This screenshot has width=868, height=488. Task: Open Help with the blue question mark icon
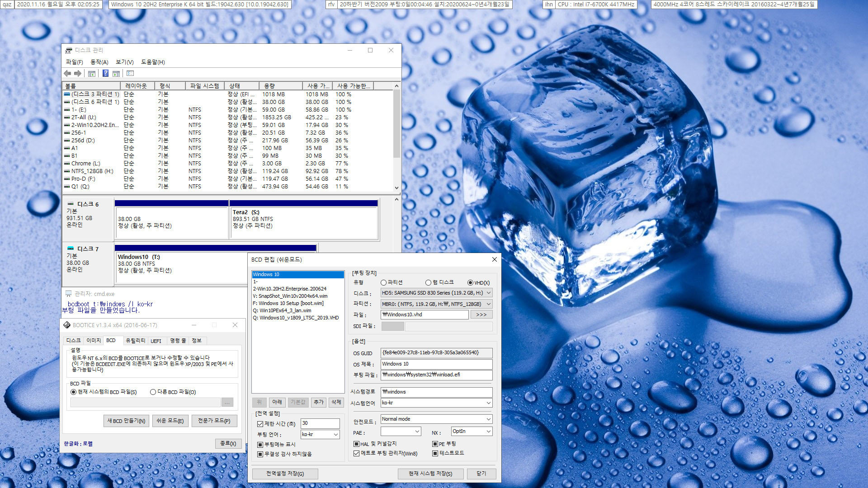[105, 73]
